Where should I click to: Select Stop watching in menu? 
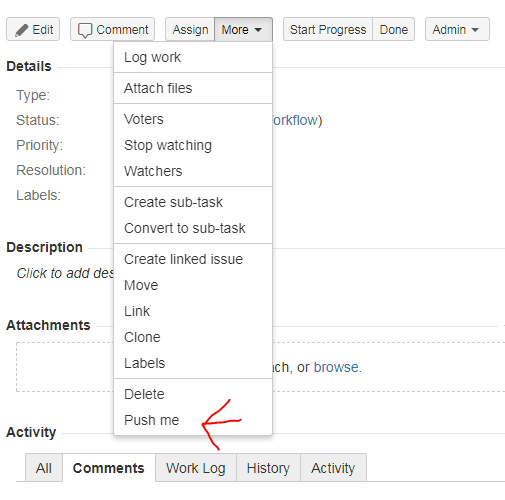coord(193,145)
